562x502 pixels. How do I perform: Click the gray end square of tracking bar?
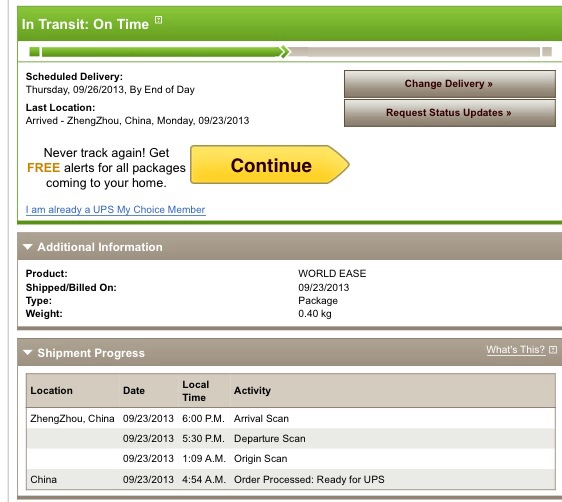click(547, 52)
